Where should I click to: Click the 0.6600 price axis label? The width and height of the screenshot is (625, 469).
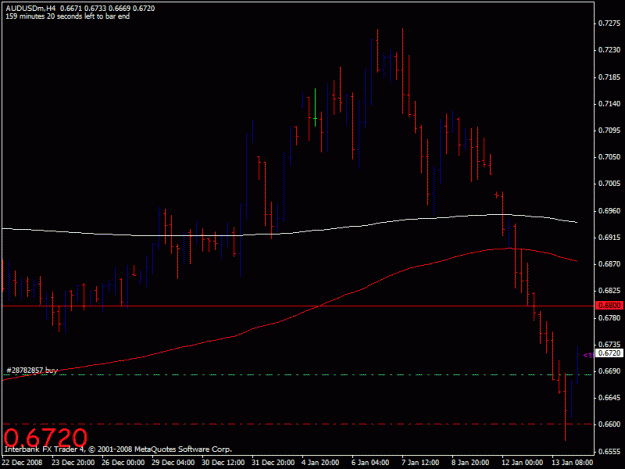pyautogui.click(x=609, y=424)
